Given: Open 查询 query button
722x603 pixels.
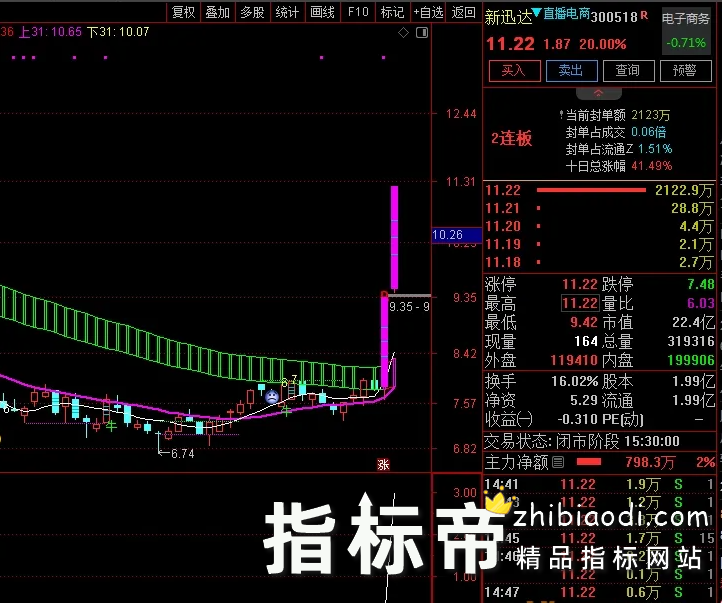Looking at the screenshot, I should click(x=629, y=71).
